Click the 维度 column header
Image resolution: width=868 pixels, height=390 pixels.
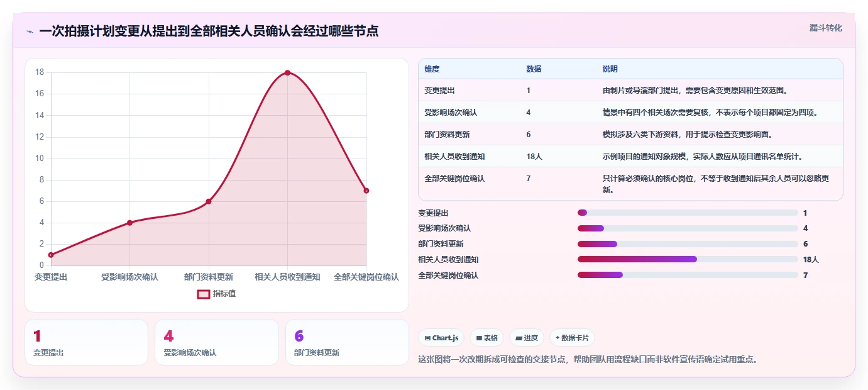[x=432, y=69]
